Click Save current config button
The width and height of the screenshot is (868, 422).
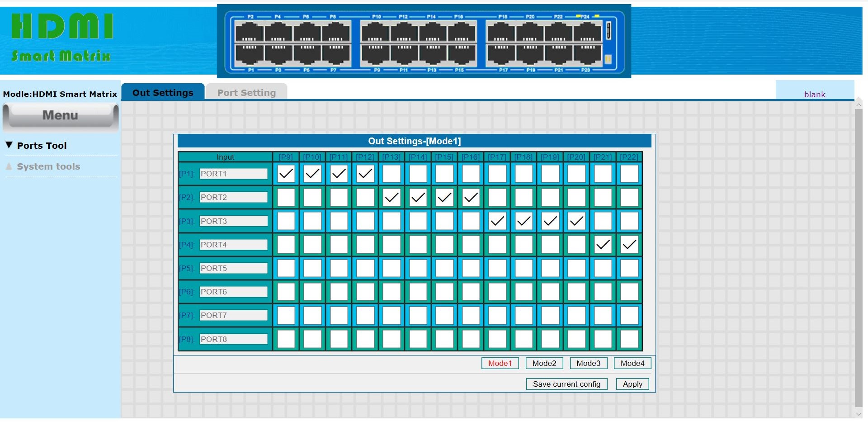566,384
